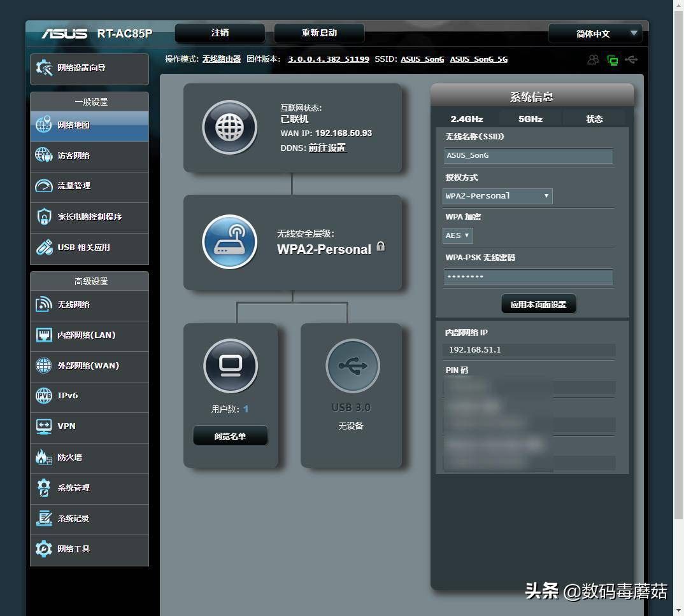Viewport: 684px width, 616px height.
Task: Click the green network status icon in header
Action: click(613, 60)
